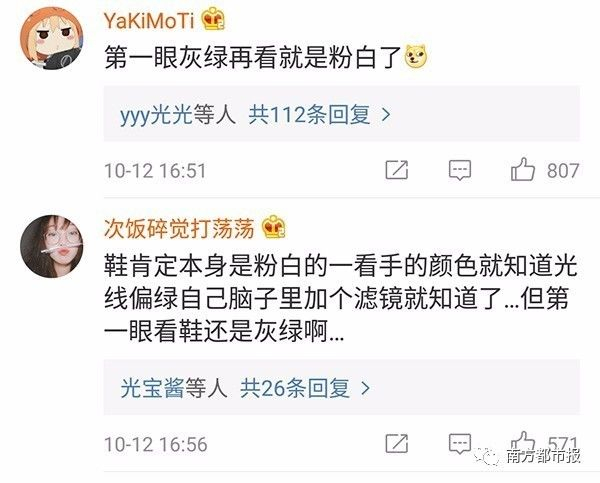Open reply icon on YaKiMoTi's comment

[460, 170]
